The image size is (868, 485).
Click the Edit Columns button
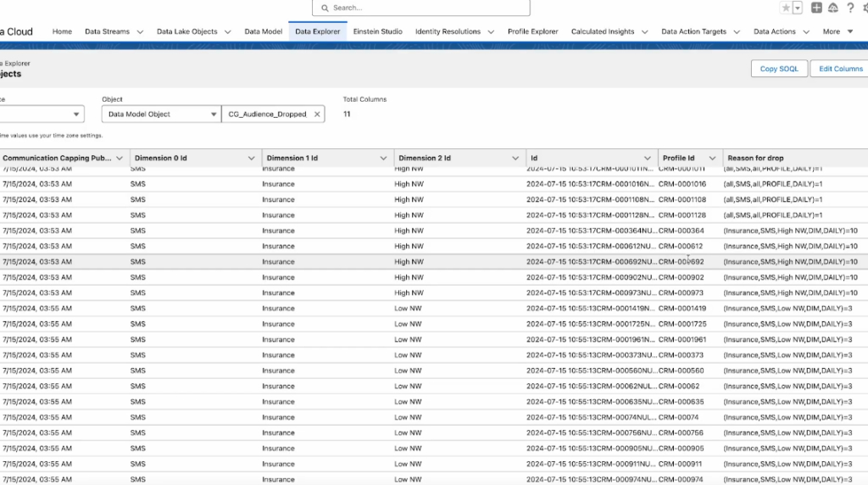(x=840, y=69)
